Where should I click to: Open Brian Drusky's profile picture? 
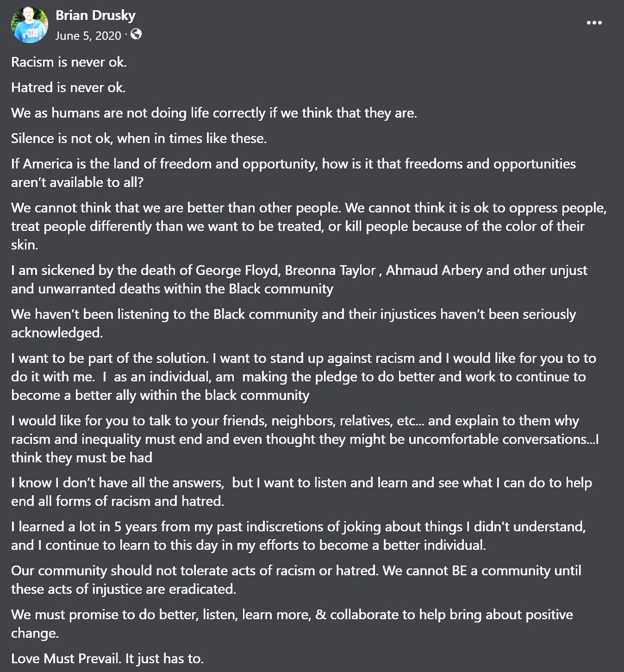[x=30, y=25]
